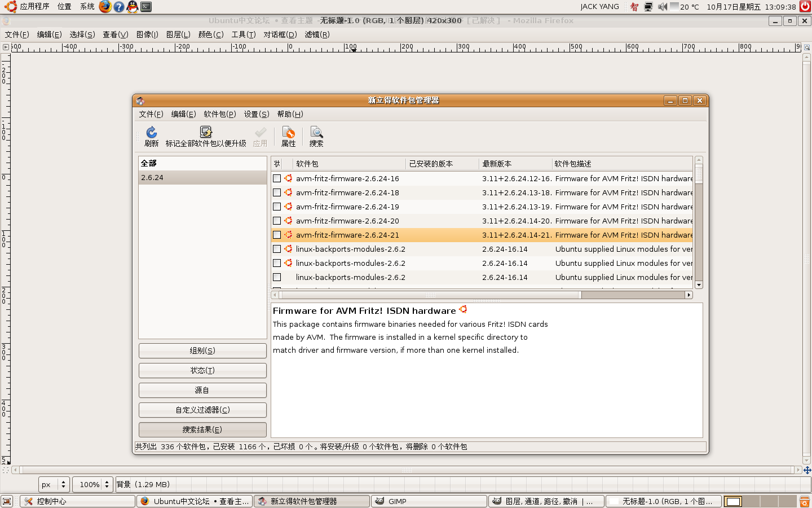
Task: Switch to second workspace in pager
Action: 751,501
